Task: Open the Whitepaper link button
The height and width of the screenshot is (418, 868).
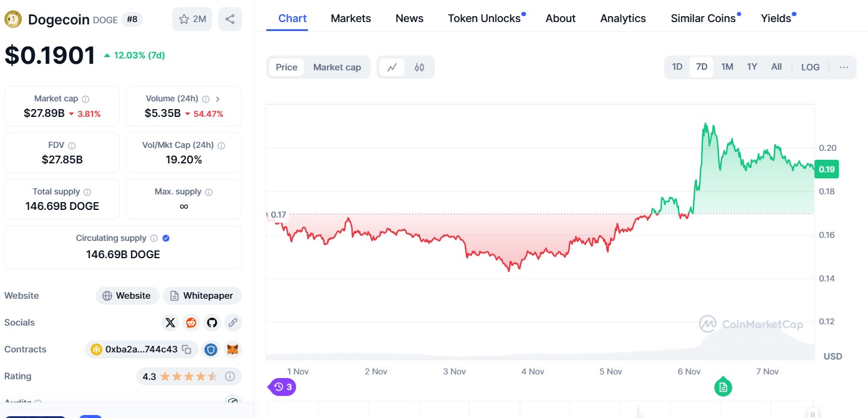Action: click(x=202, y=296)
